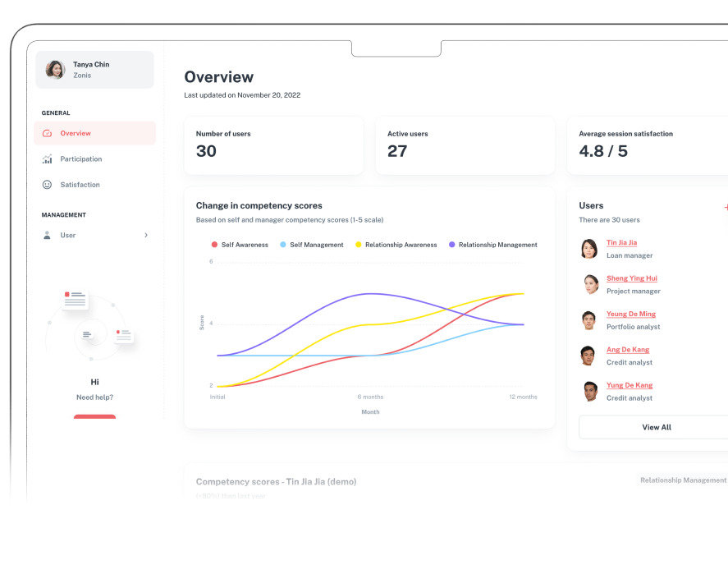728x574 pixels.
Task: Click Tanya Chin's profile avatar
Action: pos(55,70)
